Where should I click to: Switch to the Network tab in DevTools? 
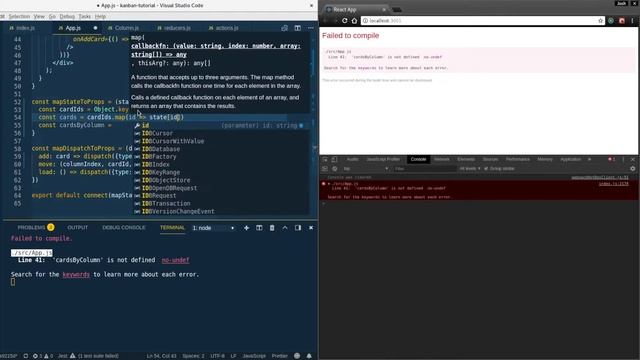tap(442, 159)
